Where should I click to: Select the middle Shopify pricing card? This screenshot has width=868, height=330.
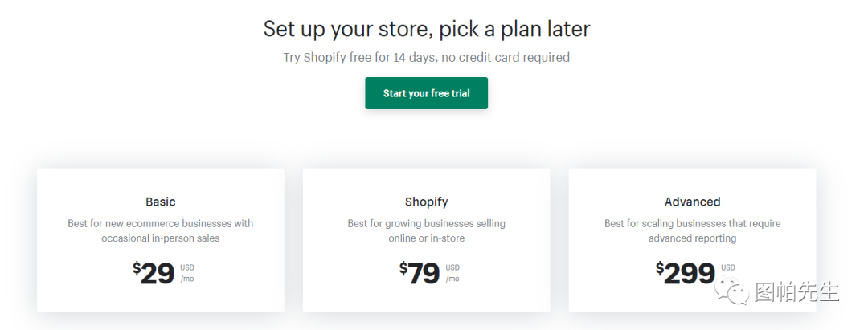click(x=426, y=241)
